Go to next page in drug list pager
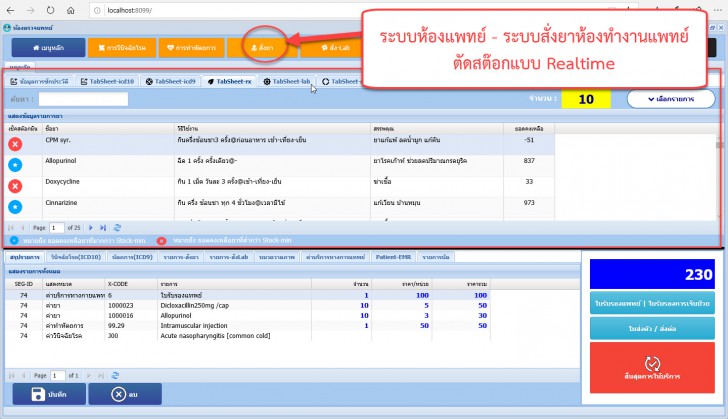This screenshot has width=728, height=419. [91, 228]
